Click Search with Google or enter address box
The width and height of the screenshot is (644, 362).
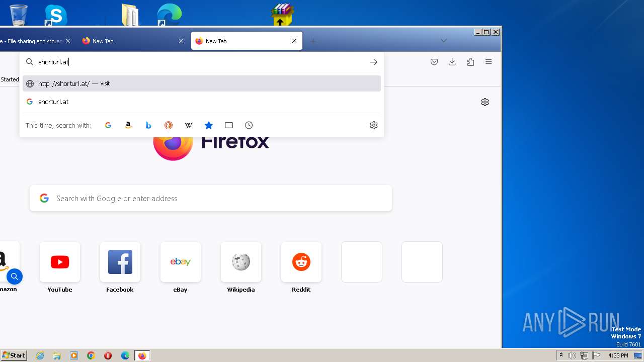pos(211,198)
